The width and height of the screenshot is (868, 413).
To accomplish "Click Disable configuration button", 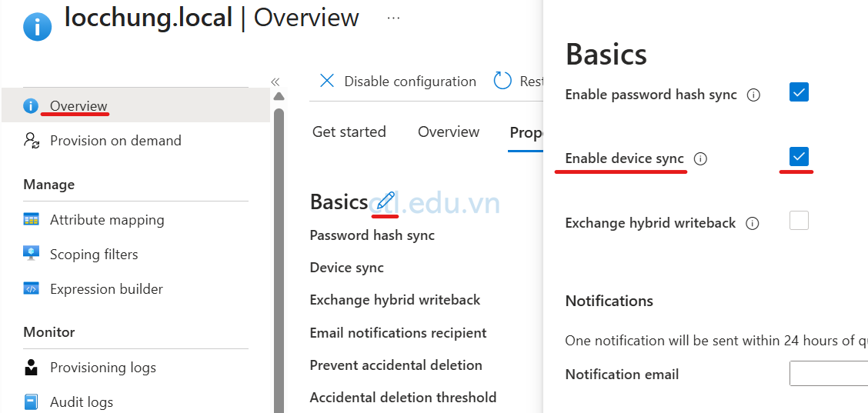I will (398, 82).
